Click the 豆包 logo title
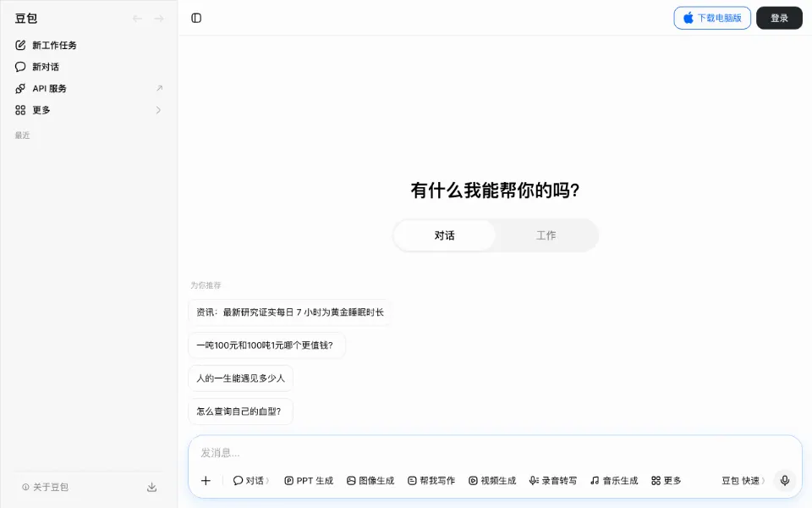Image resolution: width=812 pixels, height=508 pixels. click(26, 19)
